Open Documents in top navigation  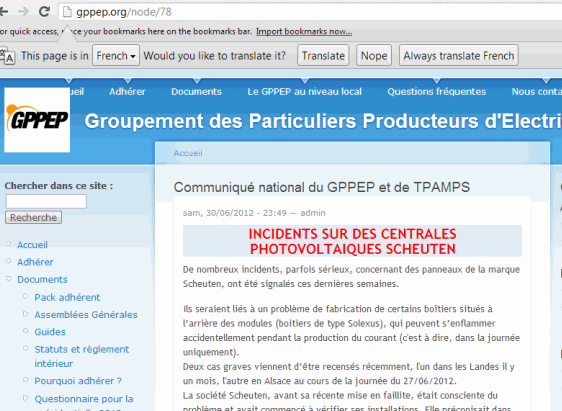pyautogui.click(x=196, y=92)
